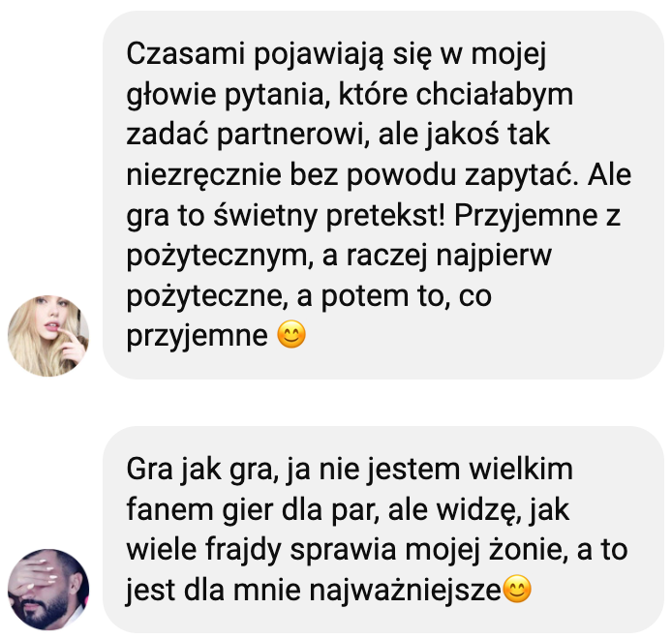
Task: Click the words 'fanem gier' in second bubble
Action: [199, 509]
